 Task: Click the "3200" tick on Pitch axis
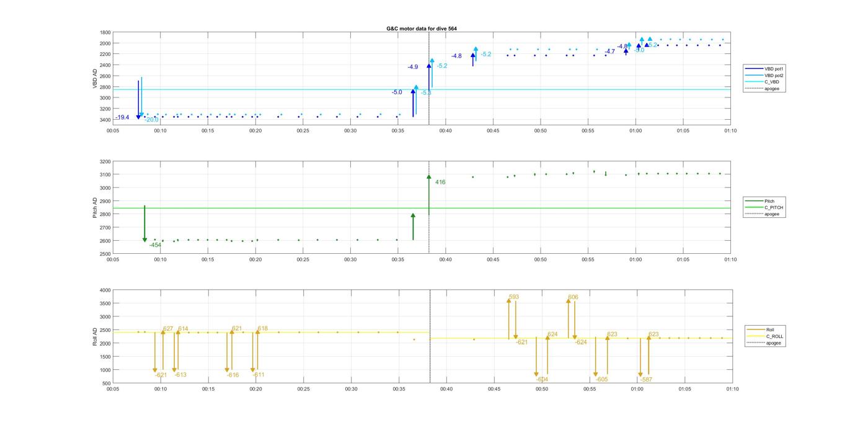[x=105, y=161]
